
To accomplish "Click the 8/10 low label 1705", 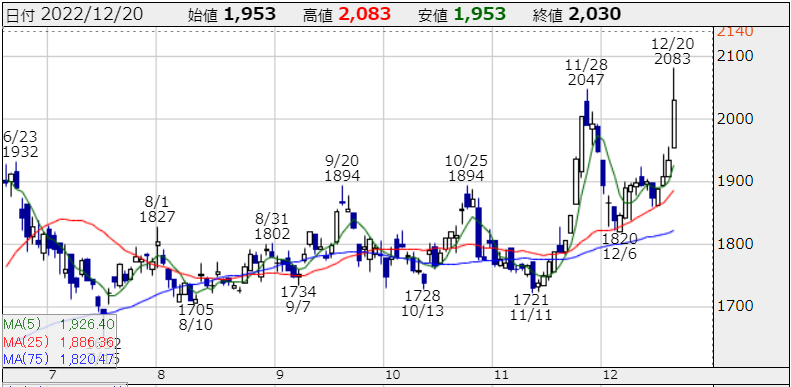I will point(196,317).
